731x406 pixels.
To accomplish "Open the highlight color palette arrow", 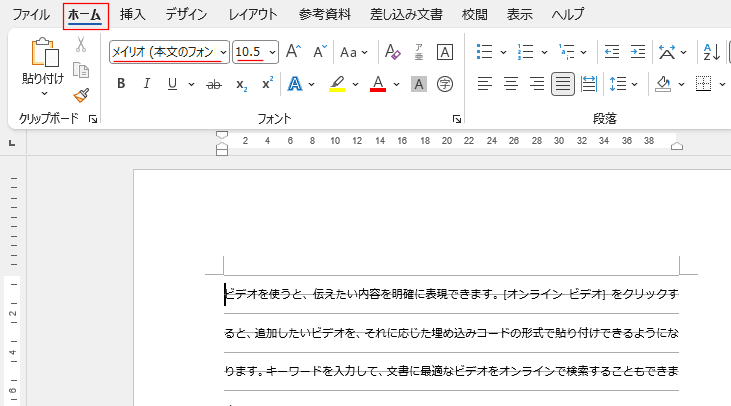I will point(355,84).
